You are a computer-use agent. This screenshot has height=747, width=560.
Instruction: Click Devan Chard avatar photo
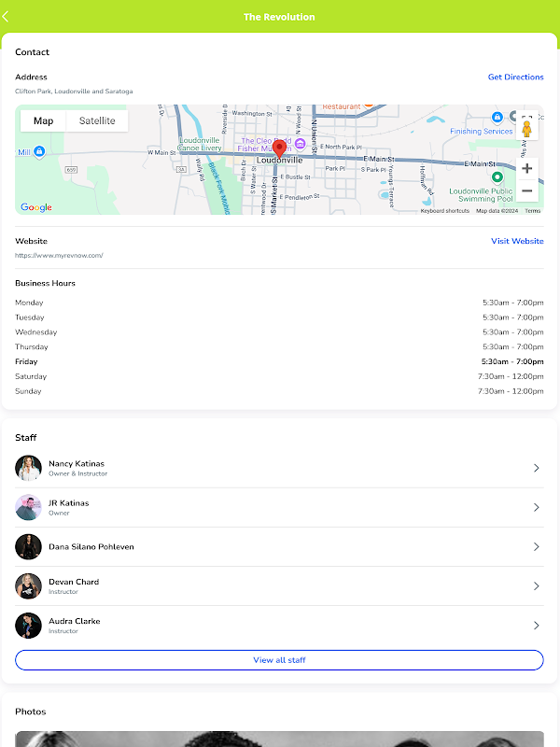(29, 586)
